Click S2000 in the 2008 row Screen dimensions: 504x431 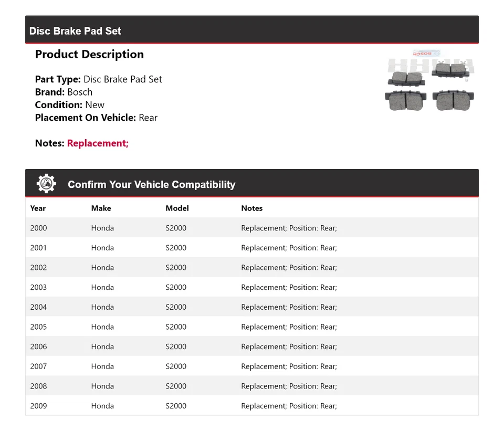click(176, 386)
